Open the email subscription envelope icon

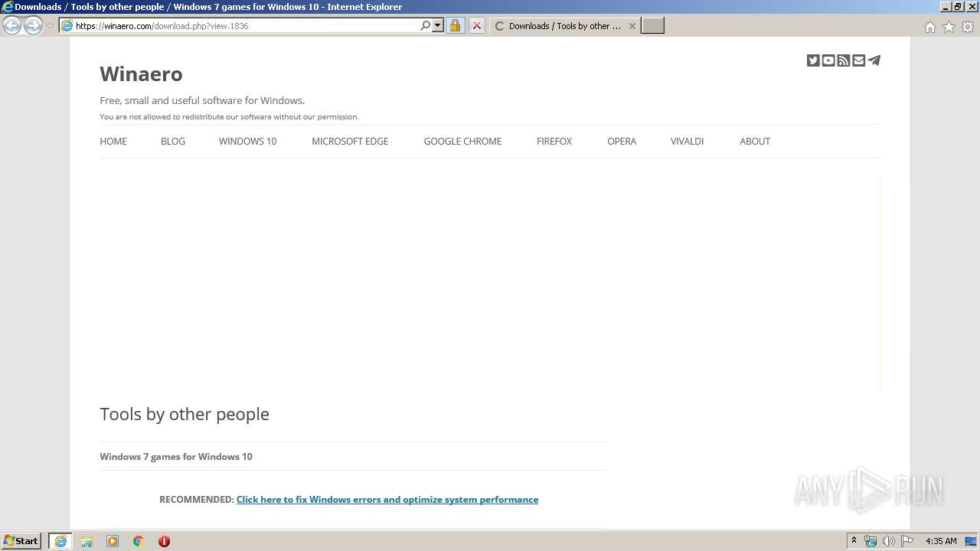tap(859, 60)
